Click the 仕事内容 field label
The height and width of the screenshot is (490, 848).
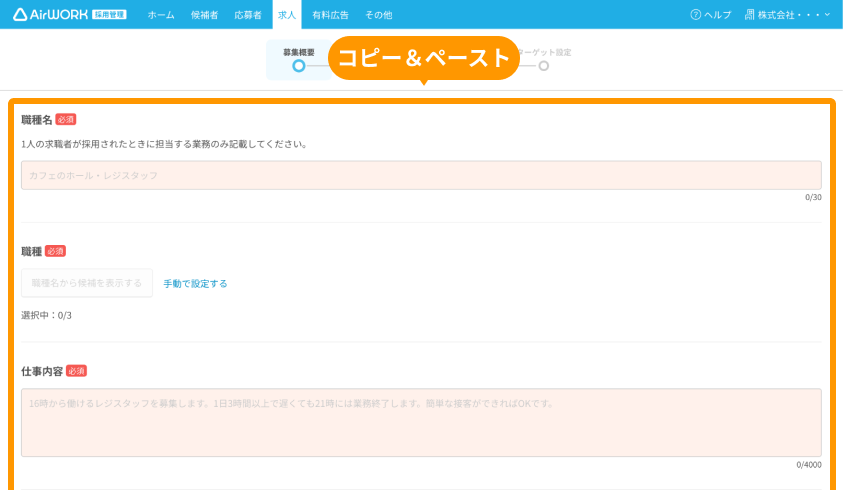[x=42, y=371]
